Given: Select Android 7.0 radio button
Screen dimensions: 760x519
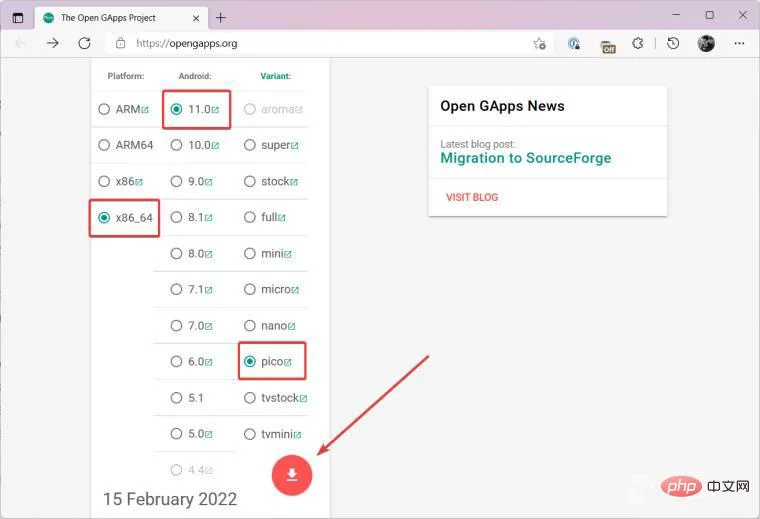Looking at the screenshot, I should 176,326.
